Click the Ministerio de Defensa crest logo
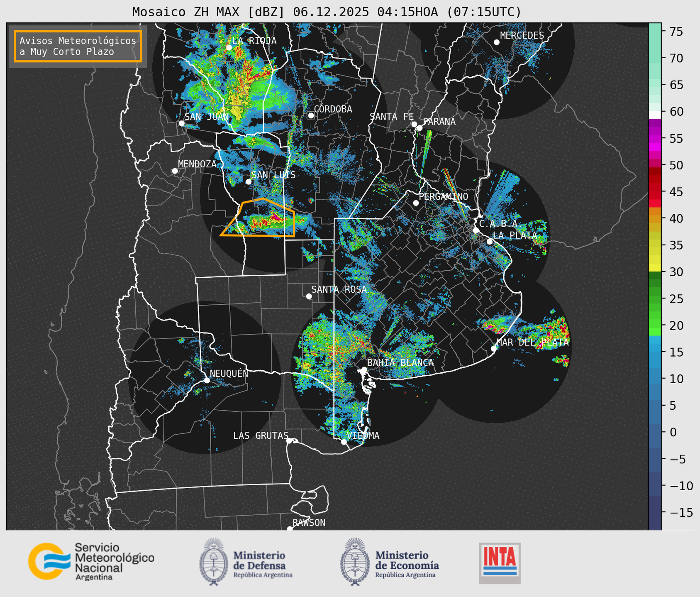700x597 pixels. 214,562
